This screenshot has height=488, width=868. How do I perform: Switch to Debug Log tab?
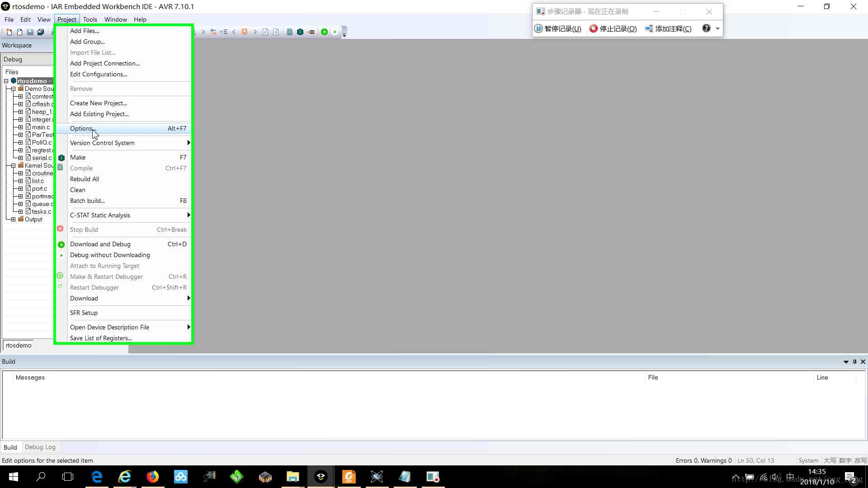coord(40,447)
